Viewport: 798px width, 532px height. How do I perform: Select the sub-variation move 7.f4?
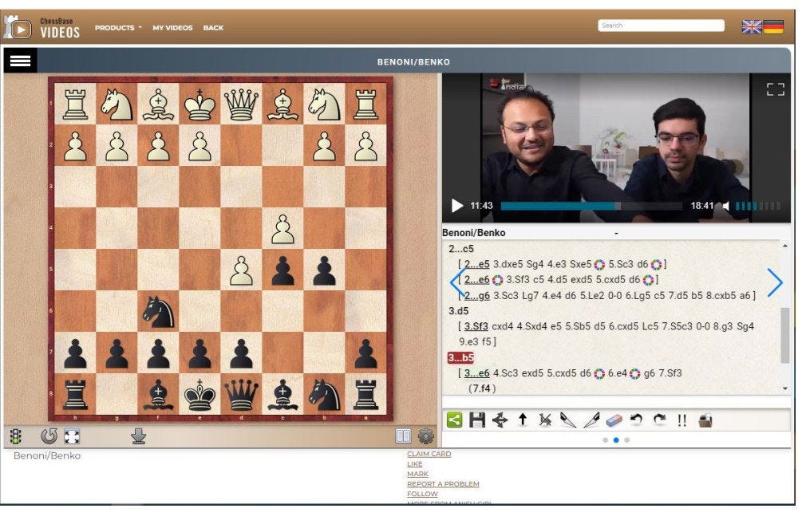(481, 388)
